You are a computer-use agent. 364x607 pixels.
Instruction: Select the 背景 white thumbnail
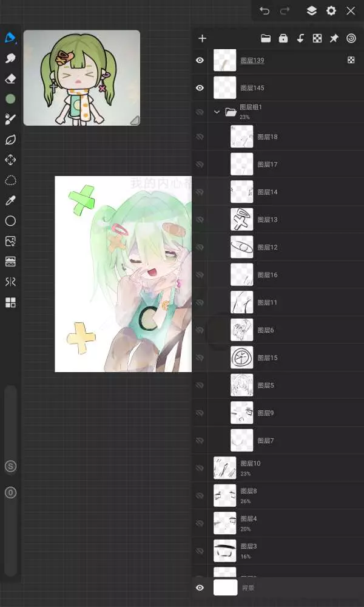point(225,587)
